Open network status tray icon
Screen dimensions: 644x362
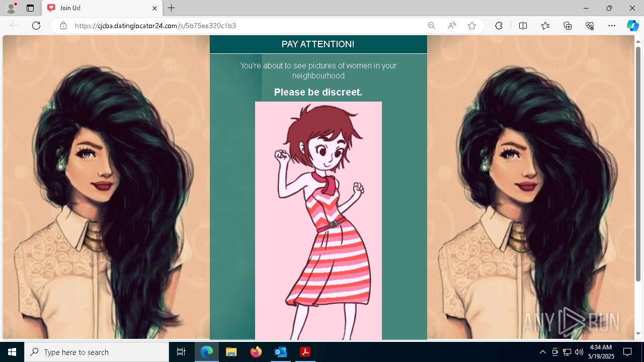point(567,352)
